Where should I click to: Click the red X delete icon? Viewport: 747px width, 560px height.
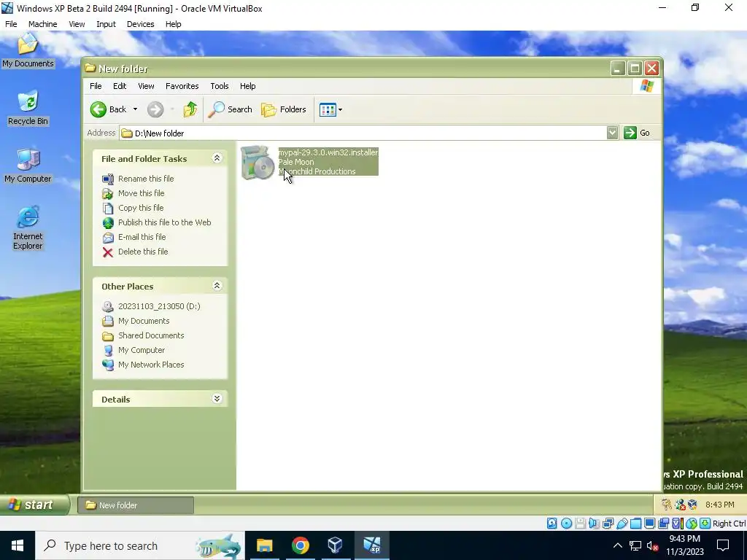coord(108,252)
